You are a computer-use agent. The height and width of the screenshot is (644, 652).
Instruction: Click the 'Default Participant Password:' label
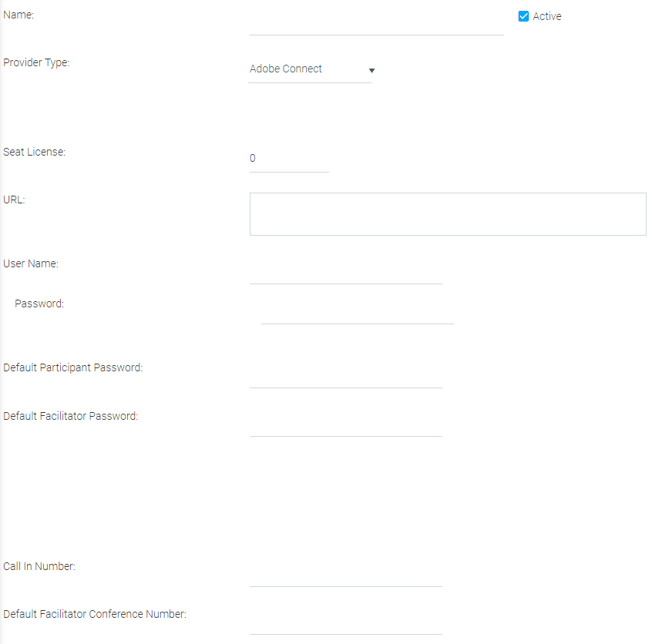(x=72, y=367)
